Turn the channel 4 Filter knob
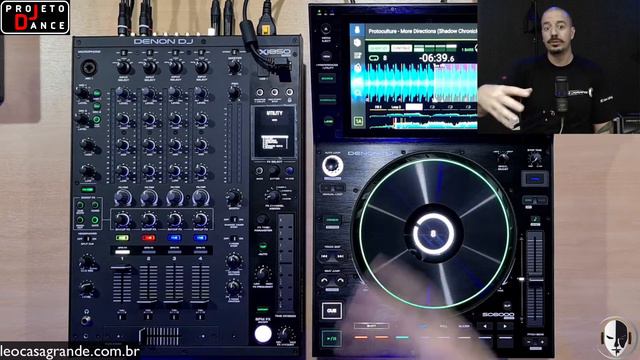This screenshot has height=360, width=640. (201, 198)
